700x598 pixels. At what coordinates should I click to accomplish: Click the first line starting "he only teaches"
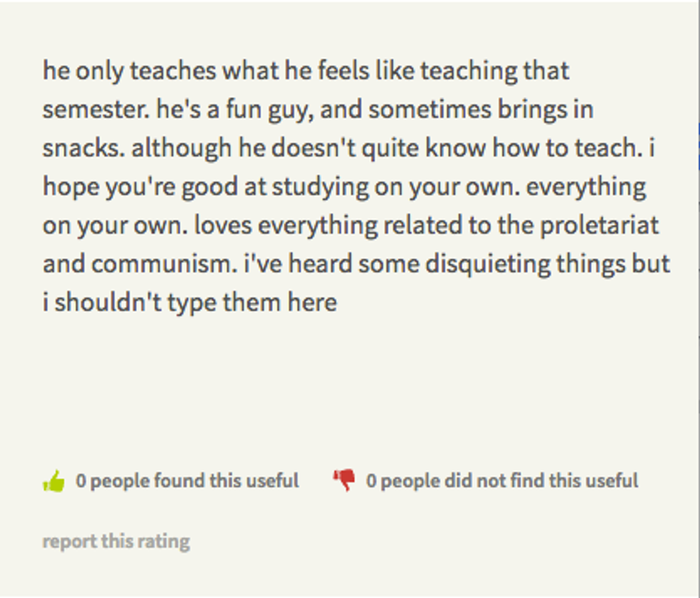[306, 71]
